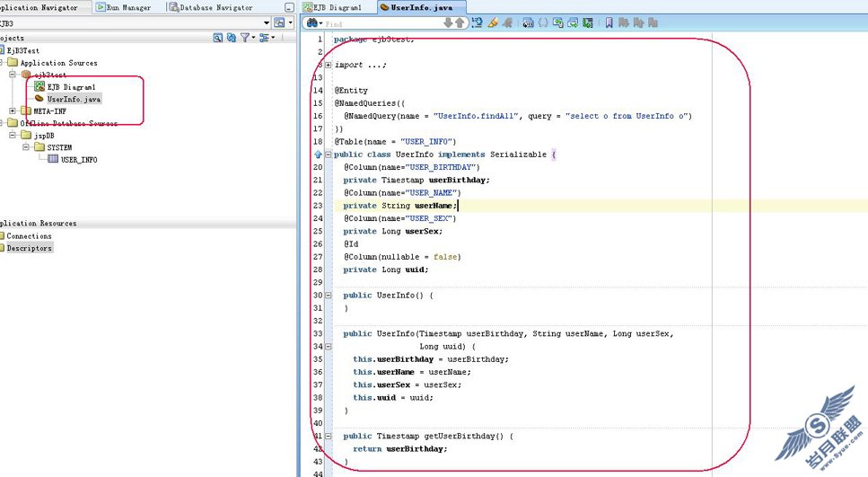
Task: Expand the META-INF folder
Action: [x=13, y=110]
